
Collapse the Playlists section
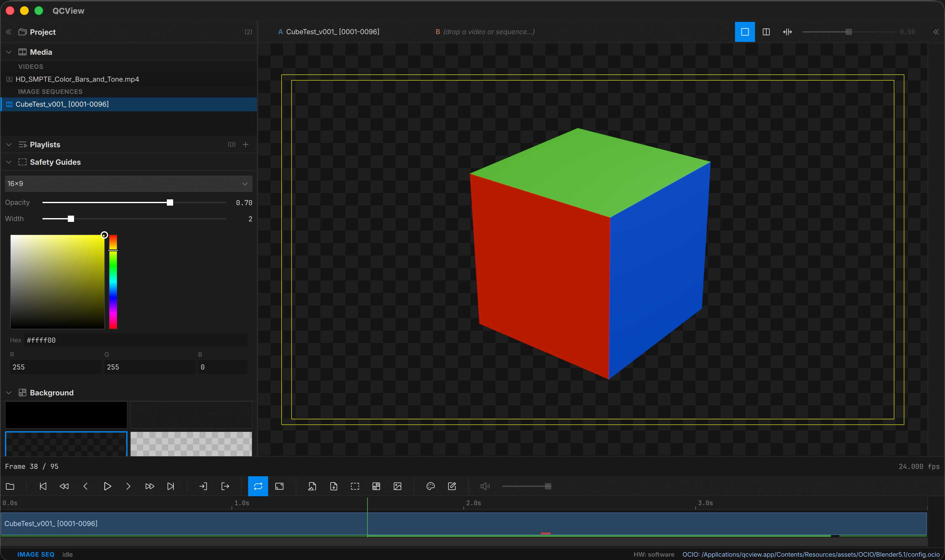(9, 144)
